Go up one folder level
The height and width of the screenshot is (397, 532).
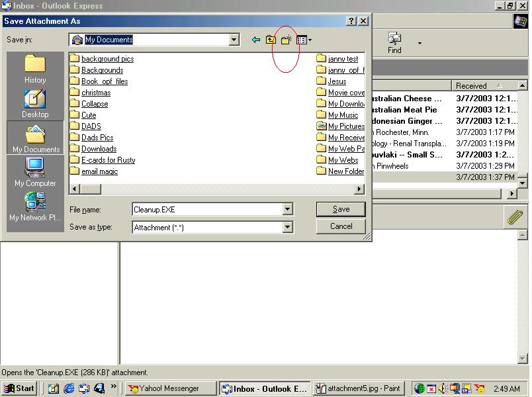(x=271, y=40)
